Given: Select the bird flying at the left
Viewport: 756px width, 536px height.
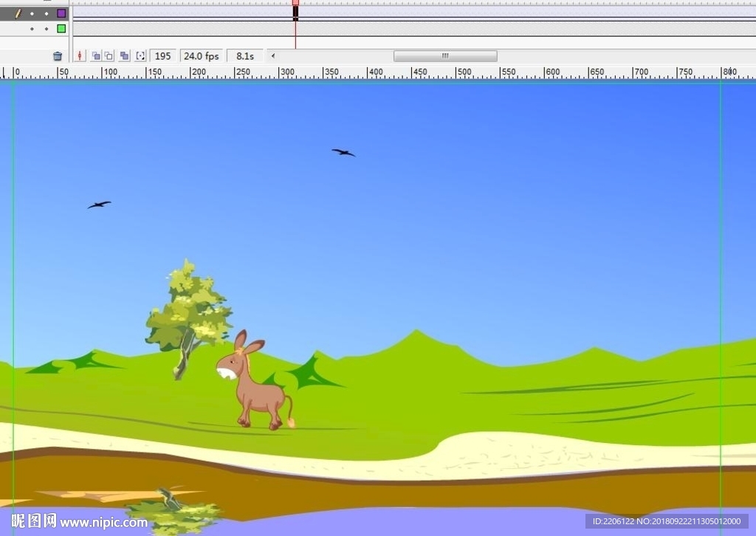Looking at the screenshot, I should pyautogui.click(x=100, y=205).
